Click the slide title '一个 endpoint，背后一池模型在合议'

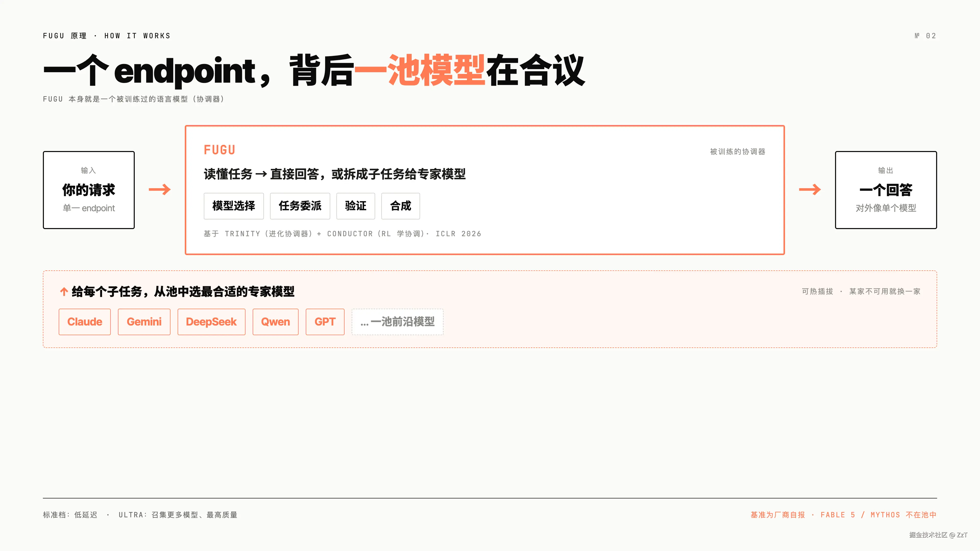tap(314, 71)
